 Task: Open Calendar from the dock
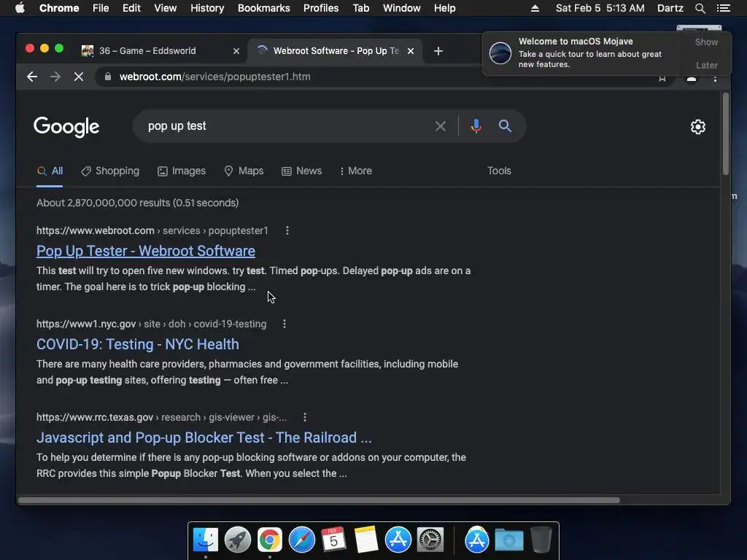pos(334,540)
